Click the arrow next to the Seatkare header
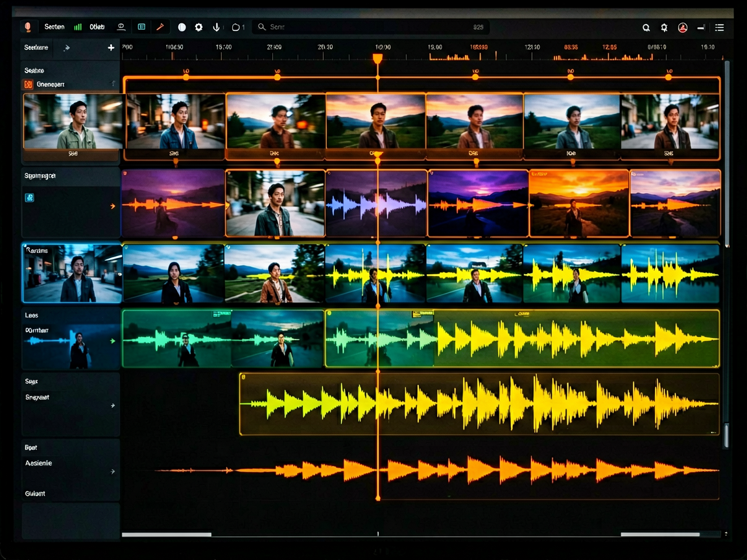This screenshot has height=560, width=747. (x=67, y=47)
